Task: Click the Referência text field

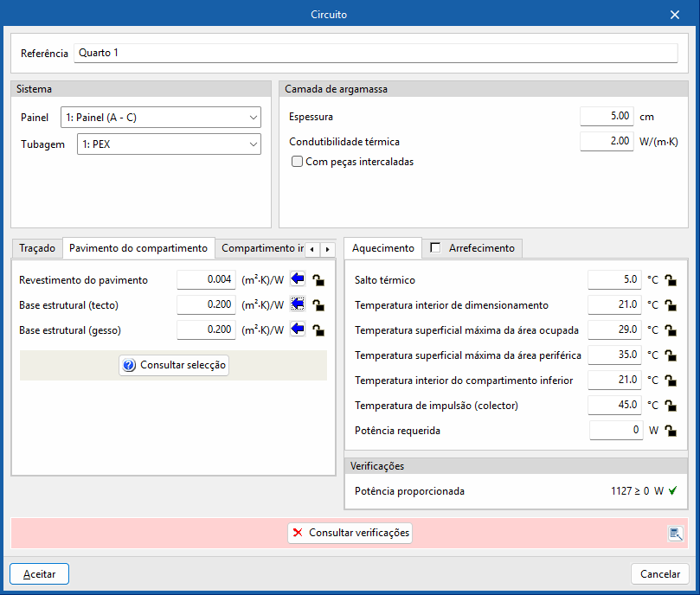Action: click(376, 54)
